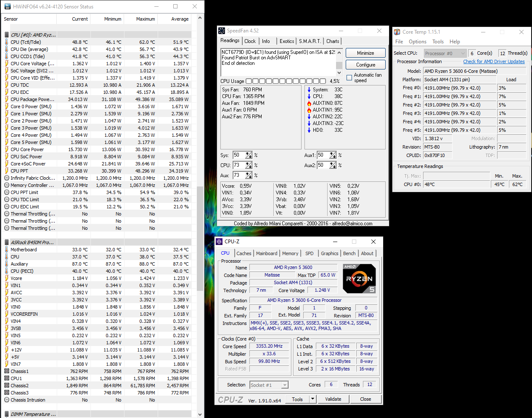Adjust the Aux2 fan speed spinner arrows
The height and width of the screenshot is (418, 532).
tap(333, 165)
